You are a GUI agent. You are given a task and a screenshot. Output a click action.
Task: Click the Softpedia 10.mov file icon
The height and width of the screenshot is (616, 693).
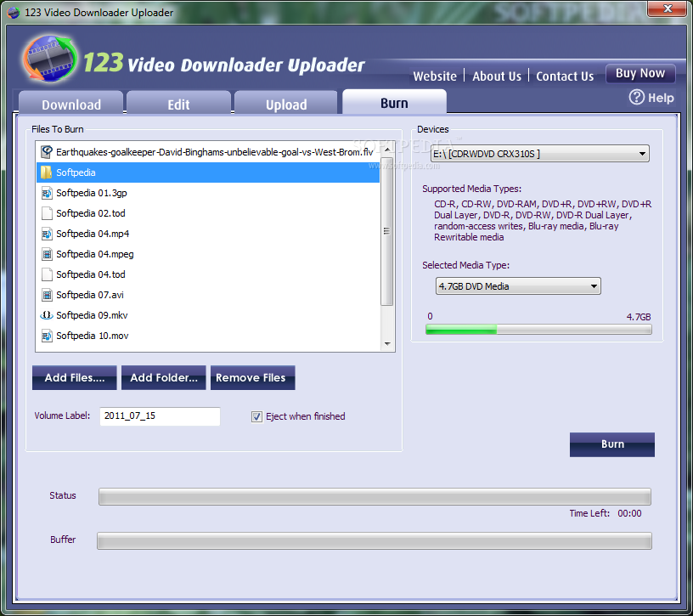pos(47,336)
